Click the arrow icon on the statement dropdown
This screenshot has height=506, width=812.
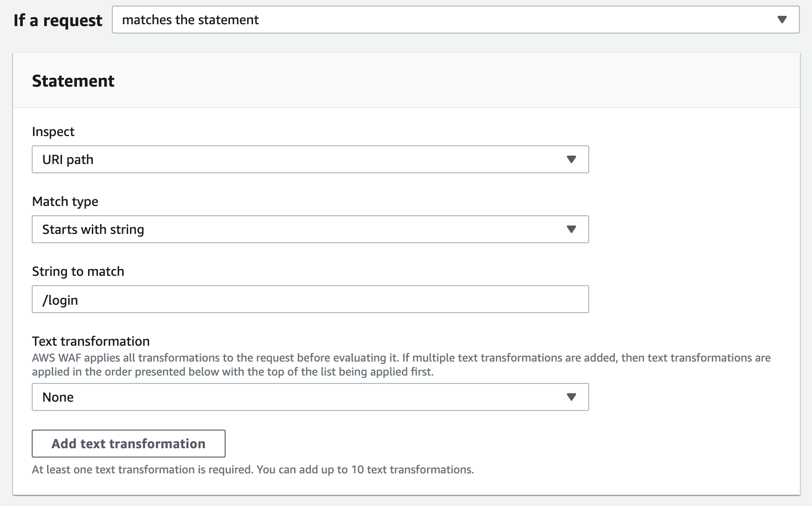click(x=782, y=20)
